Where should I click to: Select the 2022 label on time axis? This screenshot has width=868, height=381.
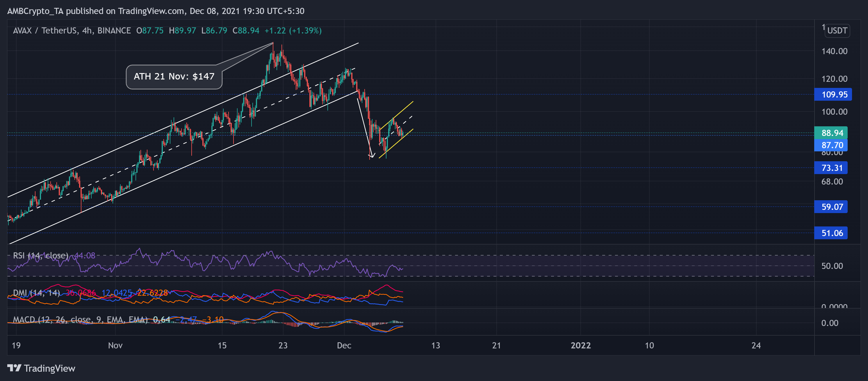[x=581, y=345]
